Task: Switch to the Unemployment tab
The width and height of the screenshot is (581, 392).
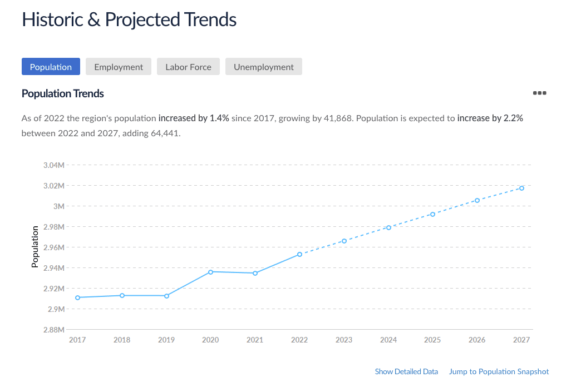Action: 263,67
